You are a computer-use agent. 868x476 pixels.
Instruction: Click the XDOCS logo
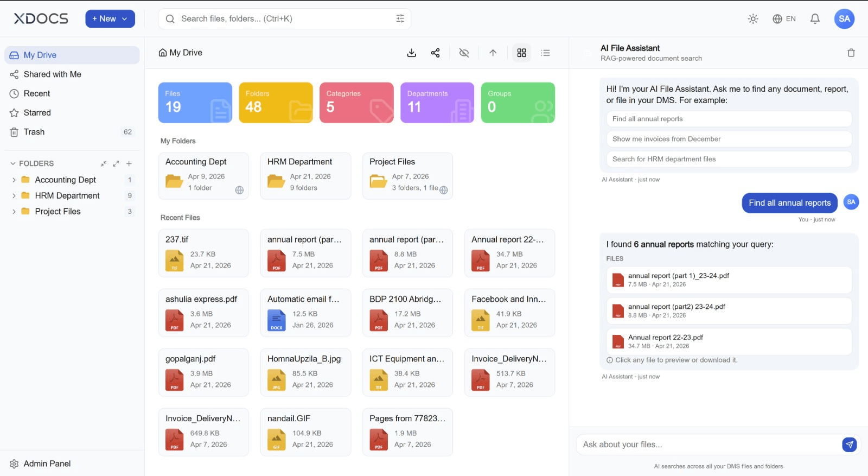[41, 19]
